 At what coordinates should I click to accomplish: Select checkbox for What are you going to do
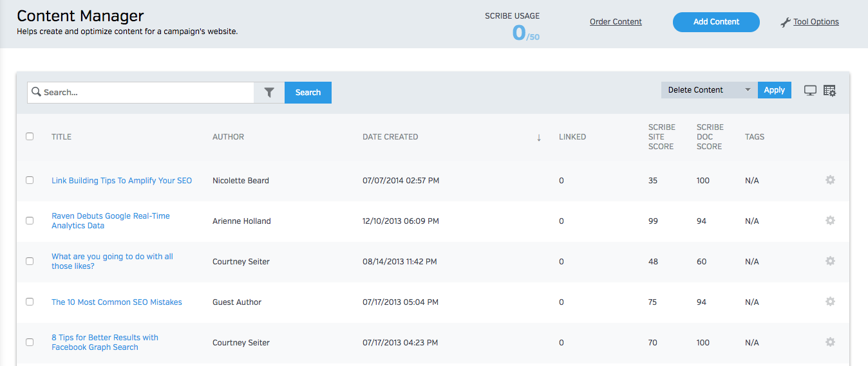pyautogui.click(x=30, y=261)
